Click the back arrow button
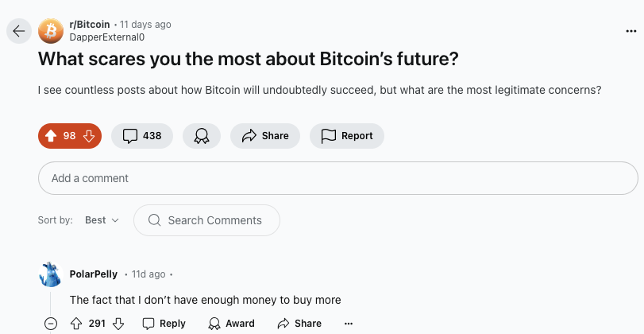The width and height of the screenshot is (644, 334). coord(19,31)
